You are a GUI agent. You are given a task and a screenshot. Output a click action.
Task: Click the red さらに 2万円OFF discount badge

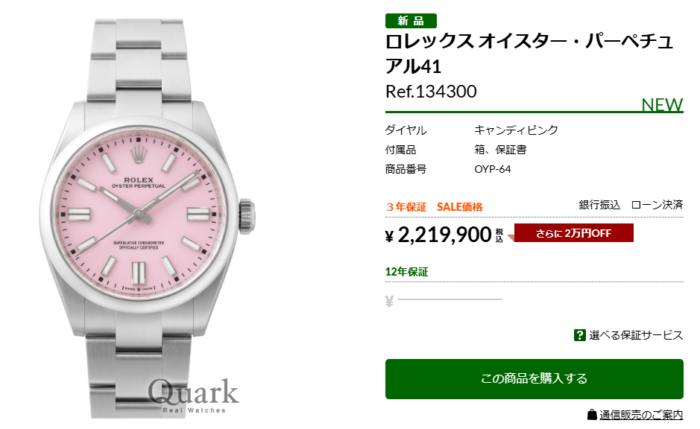coord(574,233)
